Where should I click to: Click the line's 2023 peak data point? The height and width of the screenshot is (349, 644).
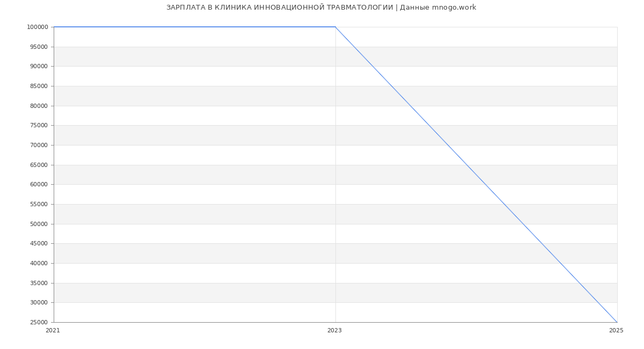tap(335, 27)
